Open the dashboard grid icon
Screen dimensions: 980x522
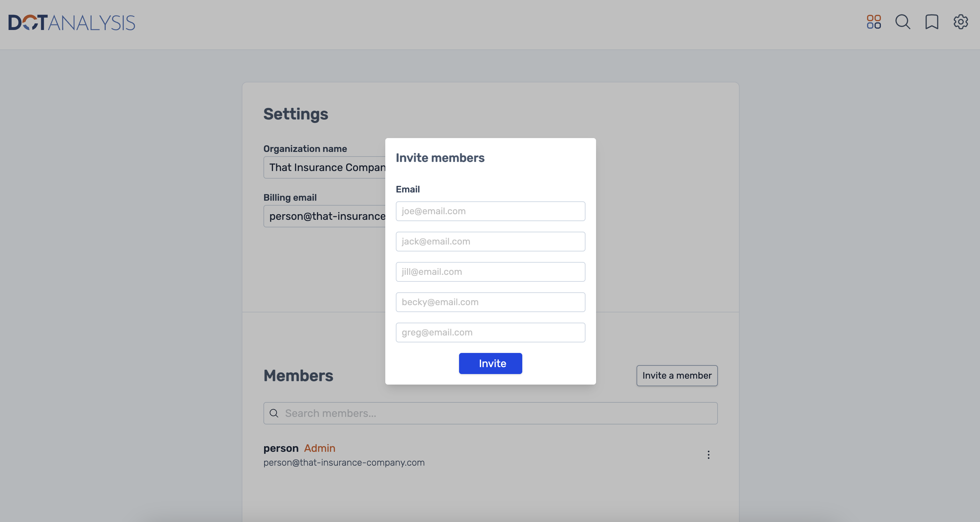[x=874, y=22]
